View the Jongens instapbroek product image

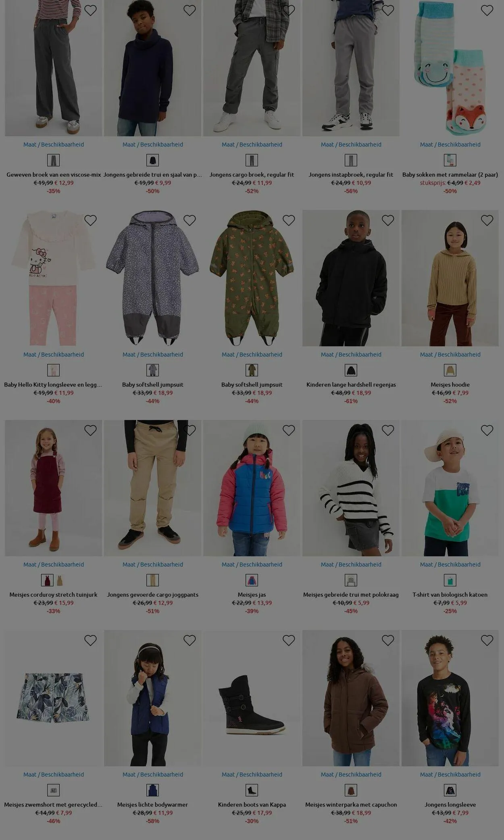pyautogui.click(x=351, y=68)
